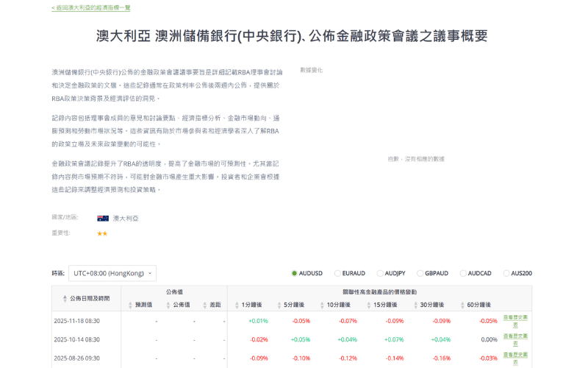Click the -0.02% value in 2025-10-14 row

coord(259,339)
